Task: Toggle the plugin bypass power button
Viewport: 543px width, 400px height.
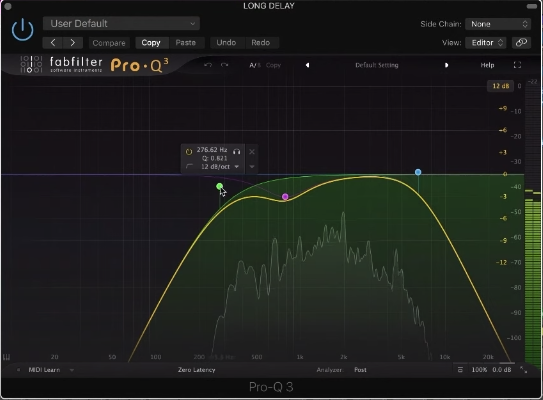Action: pos(23,30)
